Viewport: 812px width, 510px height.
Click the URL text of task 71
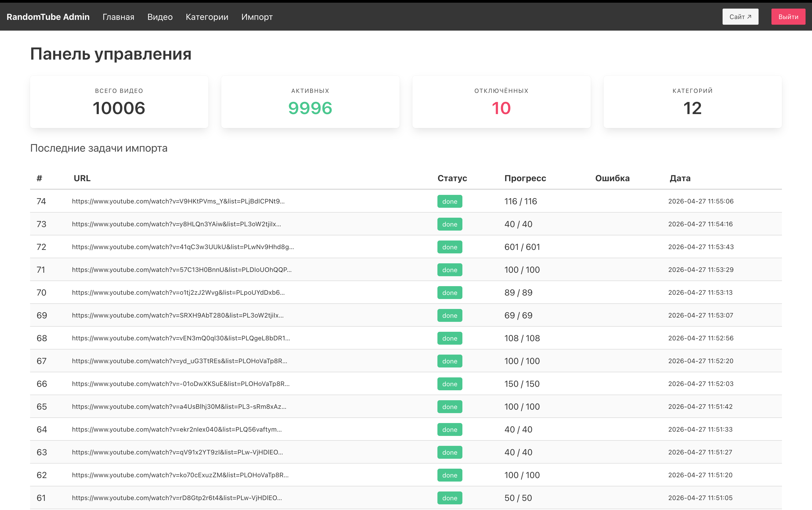(182, 270)
